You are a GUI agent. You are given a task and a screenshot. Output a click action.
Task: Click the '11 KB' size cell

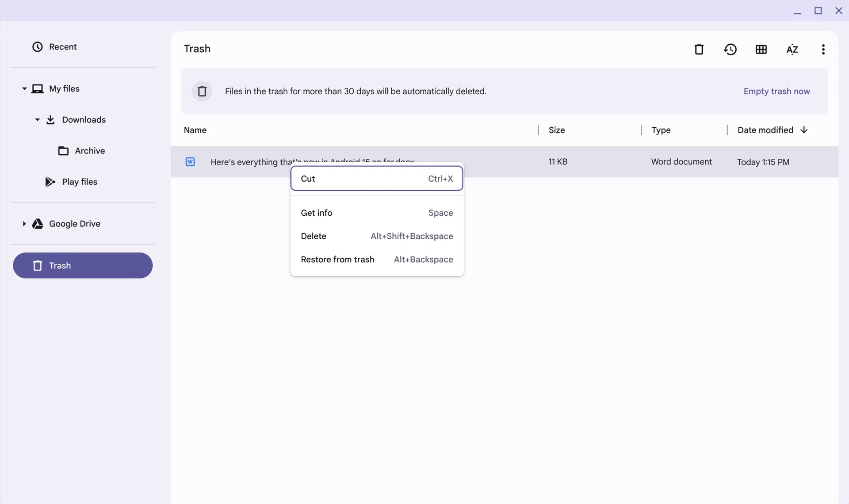[x=558, y=162]
